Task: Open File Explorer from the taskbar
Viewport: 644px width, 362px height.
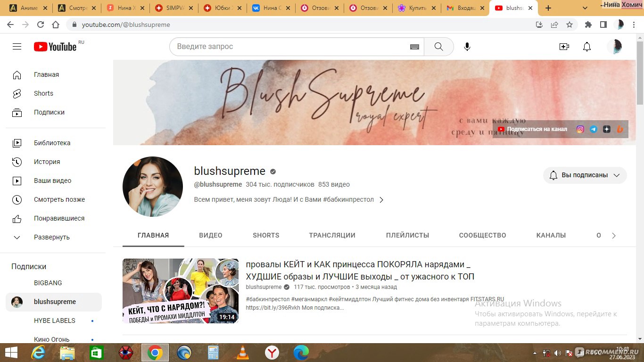Action: (67, 353)
